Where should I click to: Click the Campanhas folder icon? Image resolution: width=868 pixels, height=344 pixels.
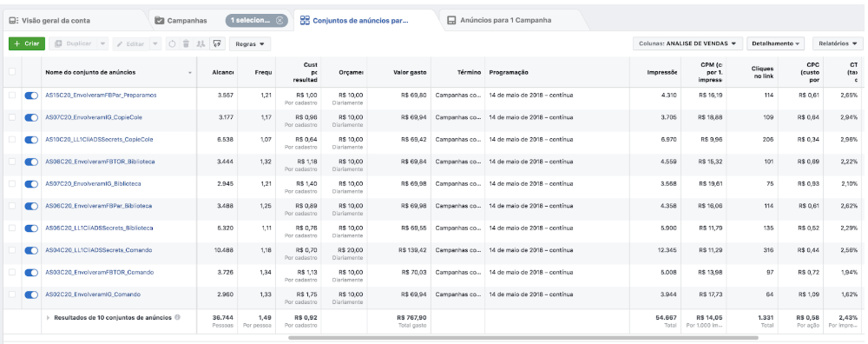pos(160,21)
